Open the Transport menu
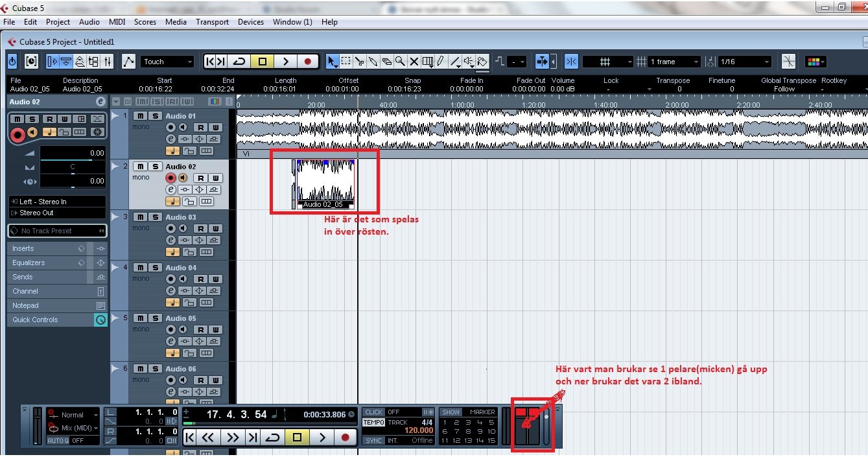Image resolution: width=868 pixels, height=457 pixels. 212,21
